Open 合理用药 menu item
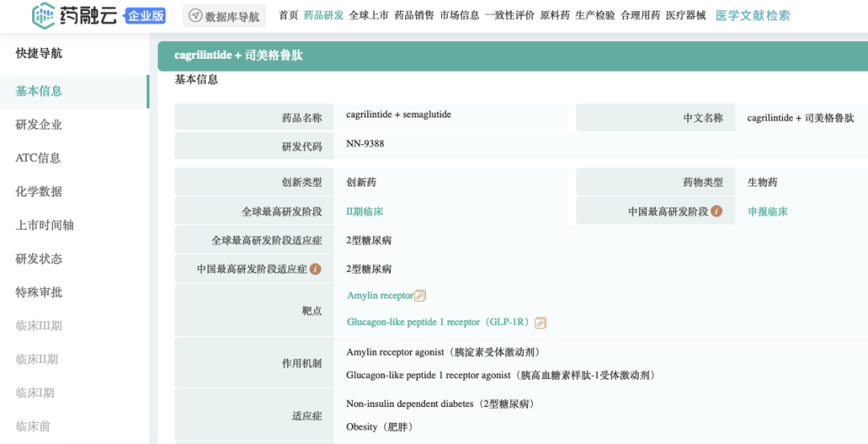 click(x=641, y=15)
